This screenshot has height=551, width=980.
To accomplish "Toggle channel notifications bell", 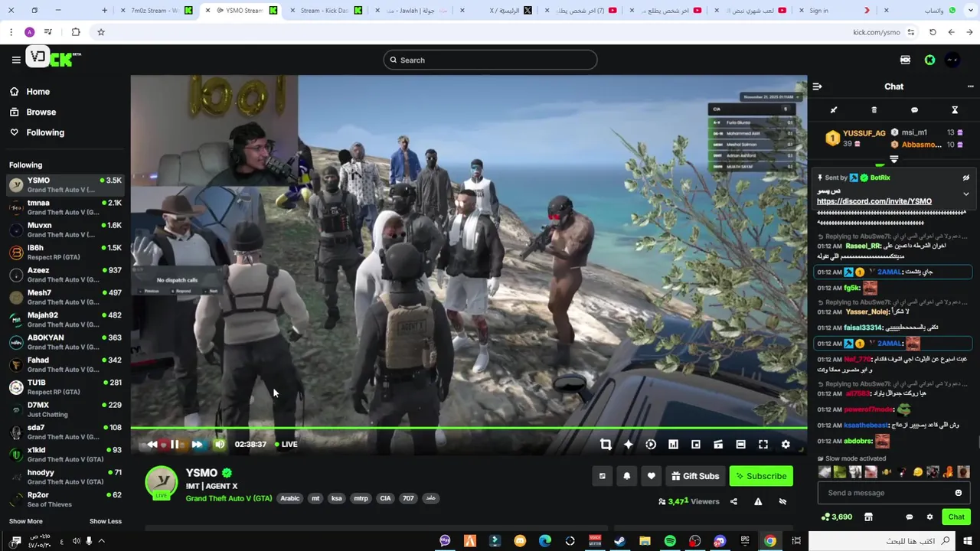I will pyautogui.click(x=626, y=476).
